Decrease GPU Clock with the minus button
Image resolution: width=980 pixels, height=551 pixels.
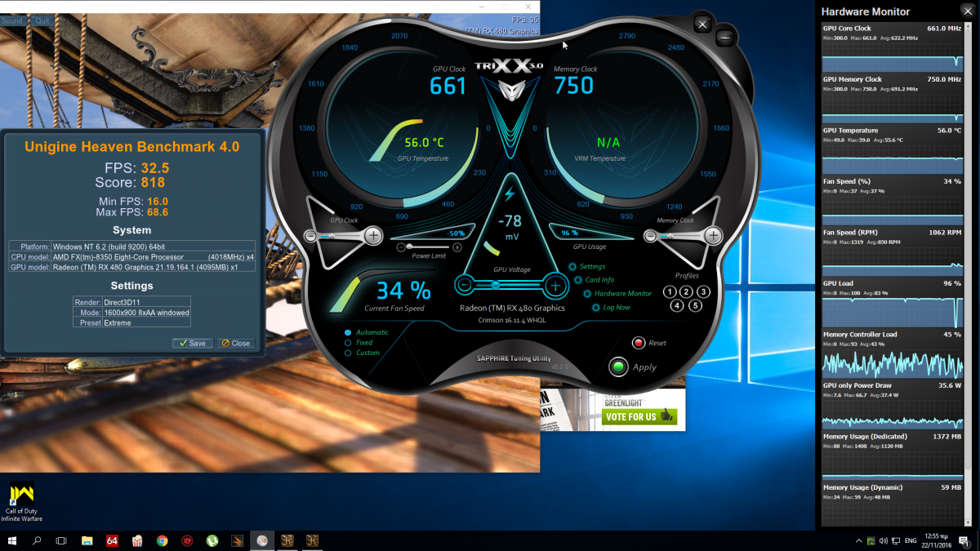[310, 236]
